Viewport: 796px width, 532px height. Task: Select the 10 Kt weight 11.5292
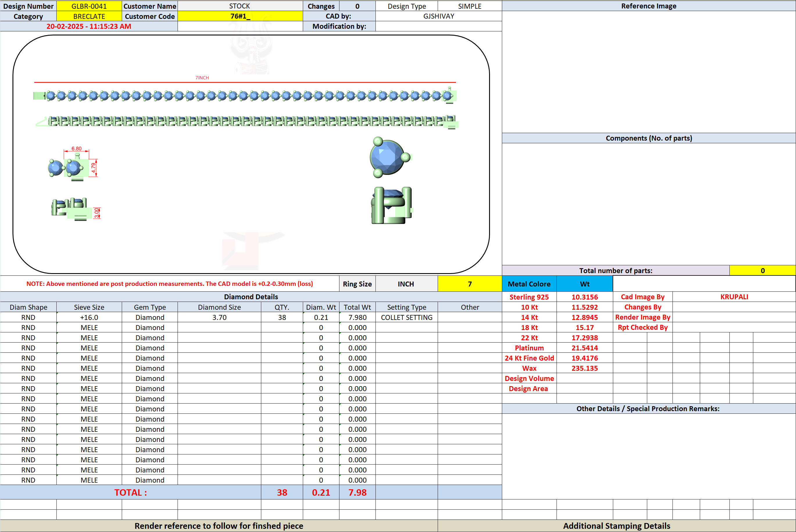585,307
